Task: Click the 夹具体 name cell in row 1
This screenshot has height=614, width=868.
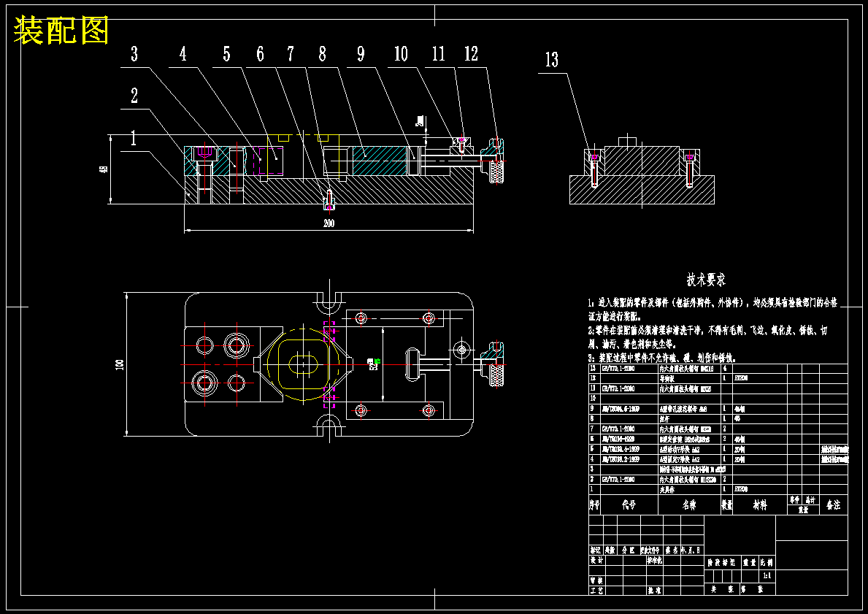Action: 667,490
